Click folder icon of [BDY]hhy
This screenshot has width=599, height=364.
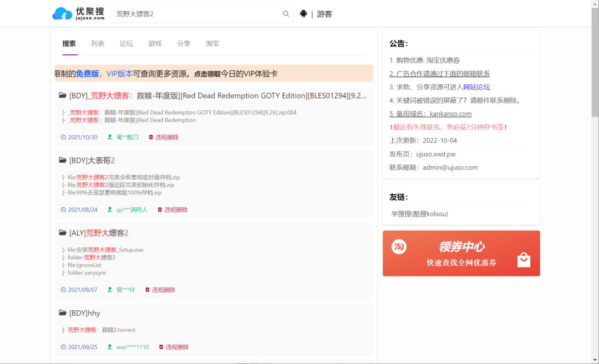coord(63,312)
